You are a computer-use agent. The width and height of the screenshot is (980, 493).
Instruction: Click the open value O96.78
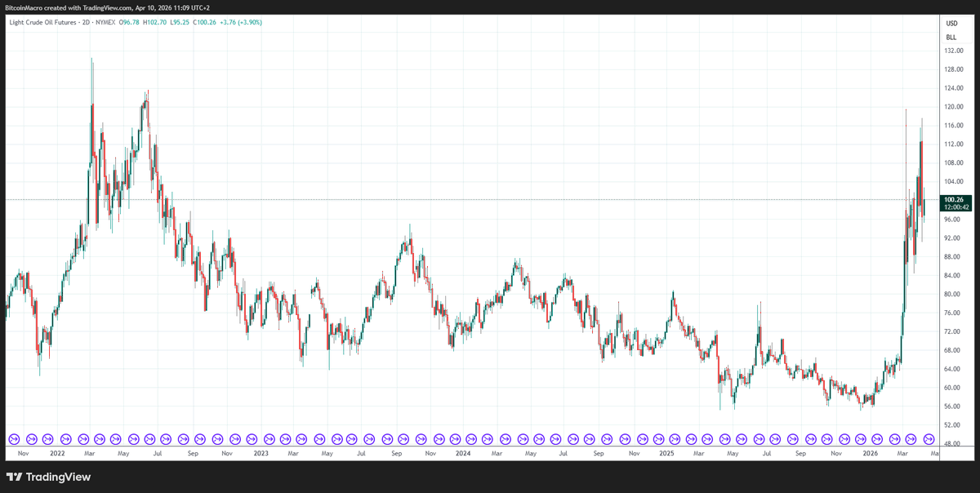point(130,21)
